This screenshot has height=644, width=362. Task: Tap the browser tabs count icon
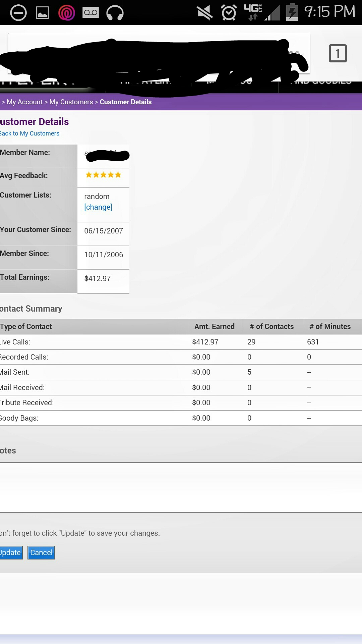338,53
